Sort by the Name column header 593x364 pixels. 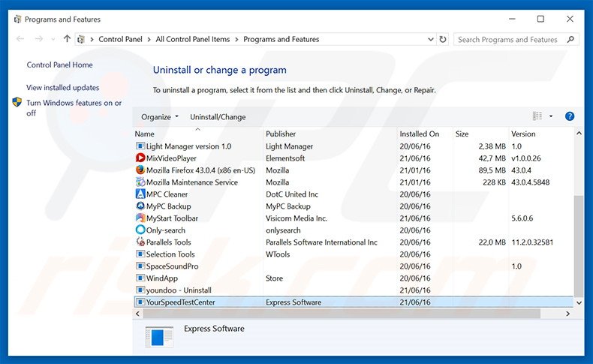coord(198,134)
